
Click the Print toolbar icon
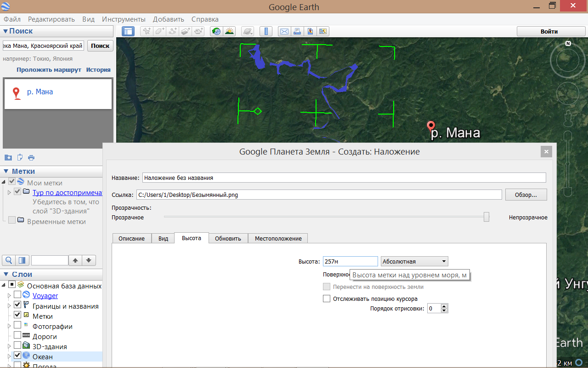click(x=297, y=31)
